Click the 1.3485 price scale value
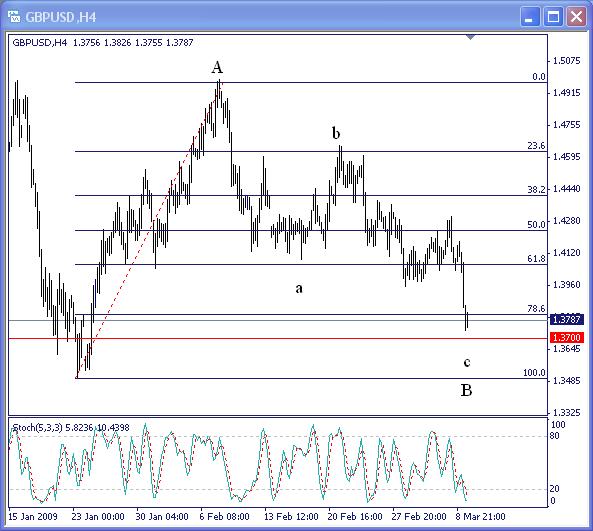593x531 pixels. click(x=567, y=380)
